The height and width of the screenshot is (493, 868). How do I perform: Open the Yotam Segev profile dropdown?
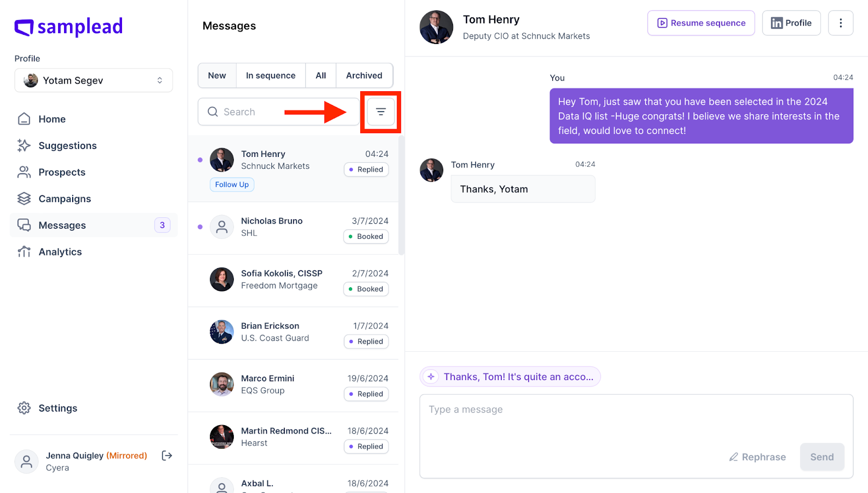pos(93,80)
